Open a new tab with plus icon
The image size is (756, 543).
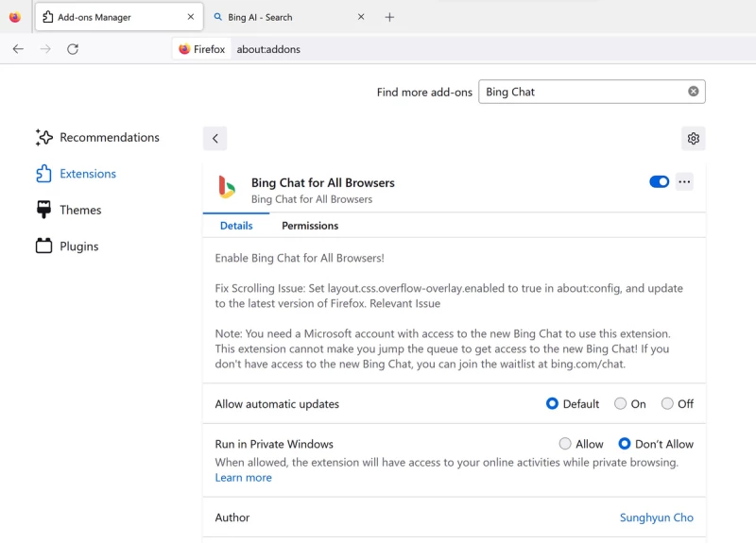389,17
